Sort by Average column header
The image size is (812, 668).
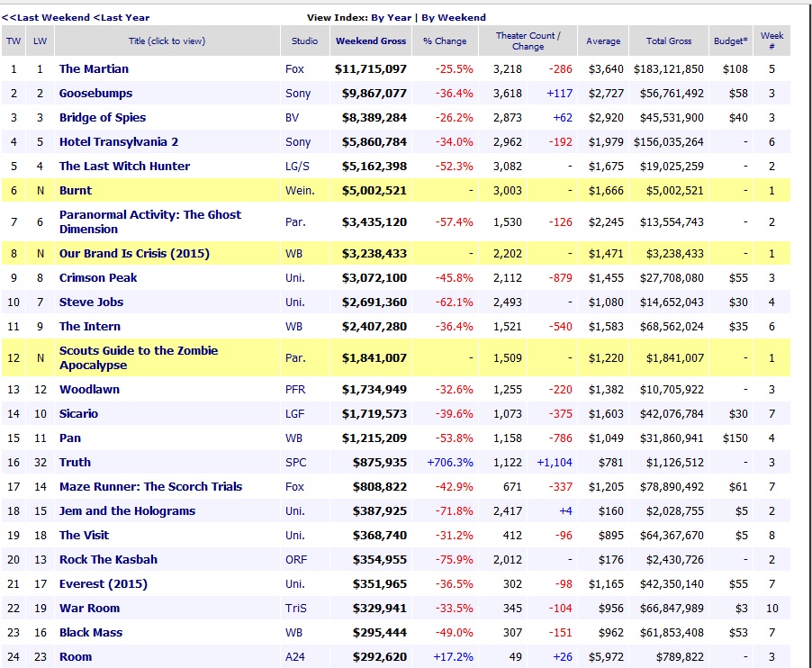coord(603,41)
